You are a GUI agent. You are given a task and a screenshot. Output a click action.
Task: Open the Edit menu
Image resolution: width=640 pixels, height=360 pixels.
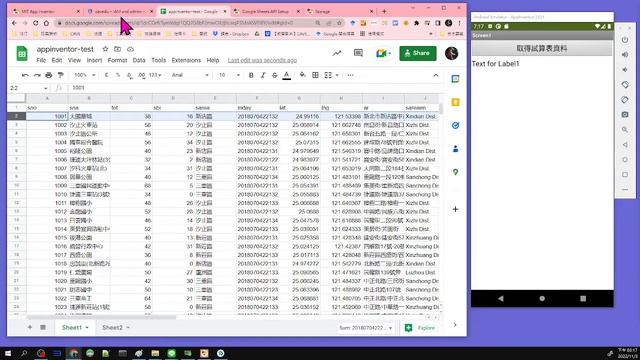(57, 60)
